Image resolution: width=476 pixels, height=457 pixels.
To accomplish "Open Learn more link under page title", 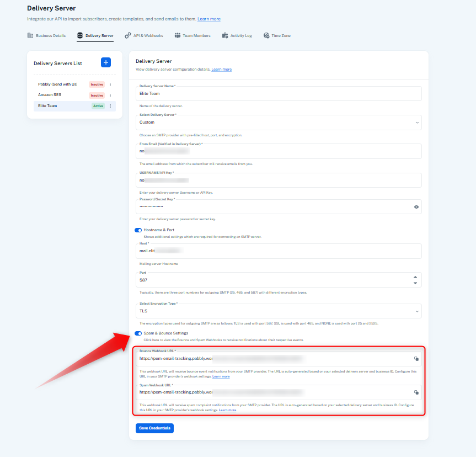I will click(209, 19).
